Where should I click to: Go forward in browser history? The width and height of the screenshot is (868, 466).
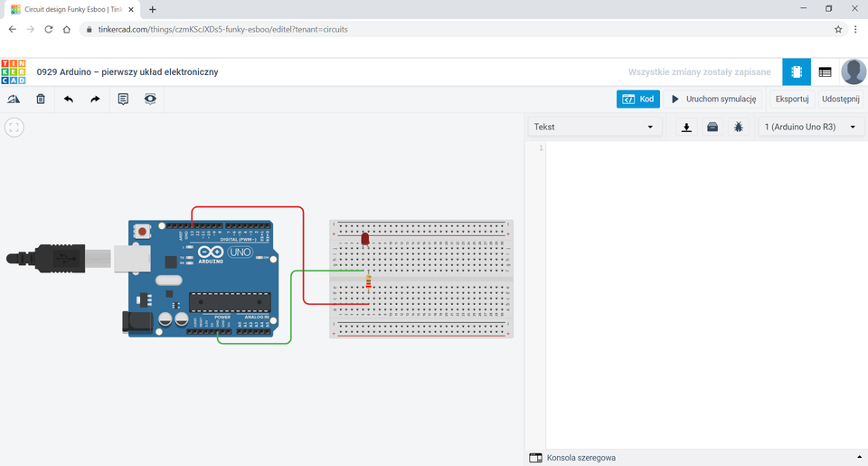click(x=31, y=29)
